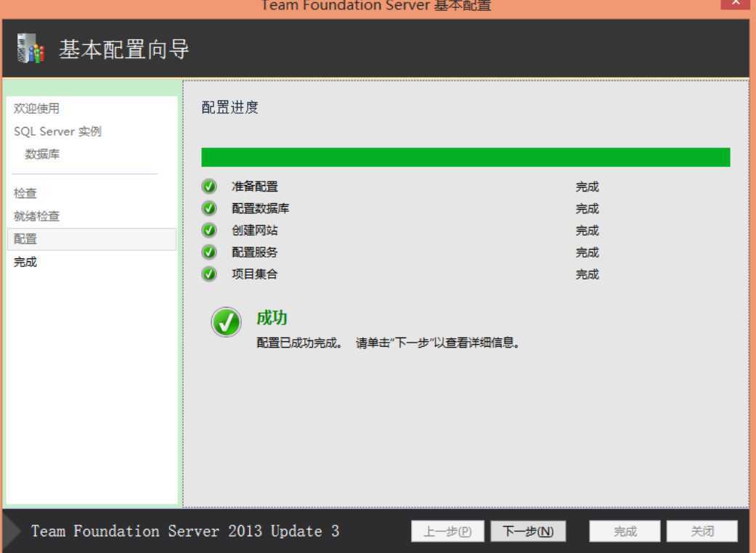
Task: Click the green checkmark beside 准备配置
Action: pyautogui.click(x=211, y=187)
